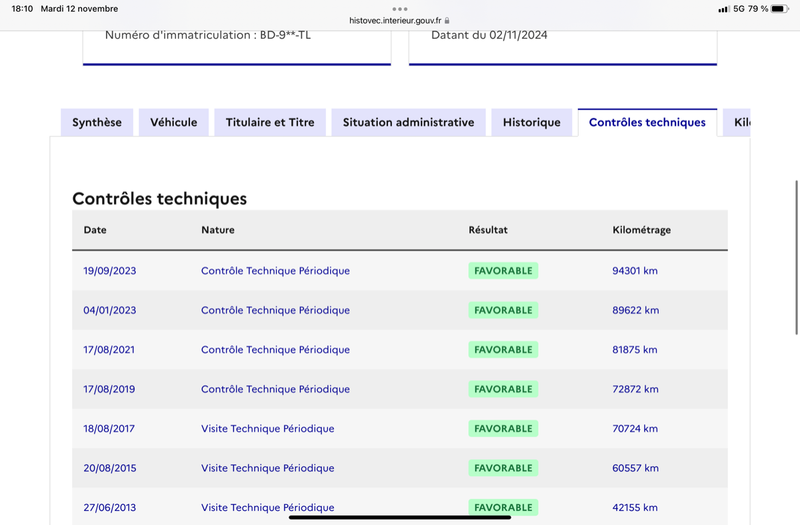Tap the 18:10 clock in the status bar
The width and height of the screenshot is (800, 525).
point(22,9)
